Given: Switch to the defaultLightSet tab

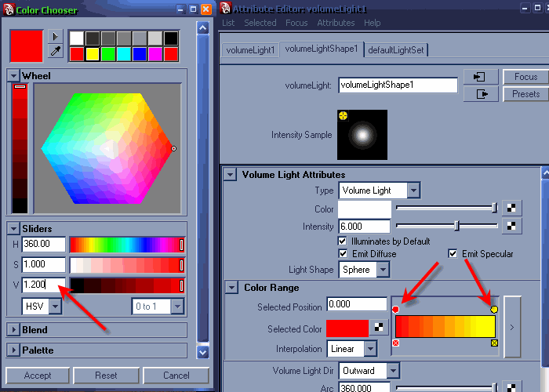Looking at the screenshot, I should coord(397,49).
